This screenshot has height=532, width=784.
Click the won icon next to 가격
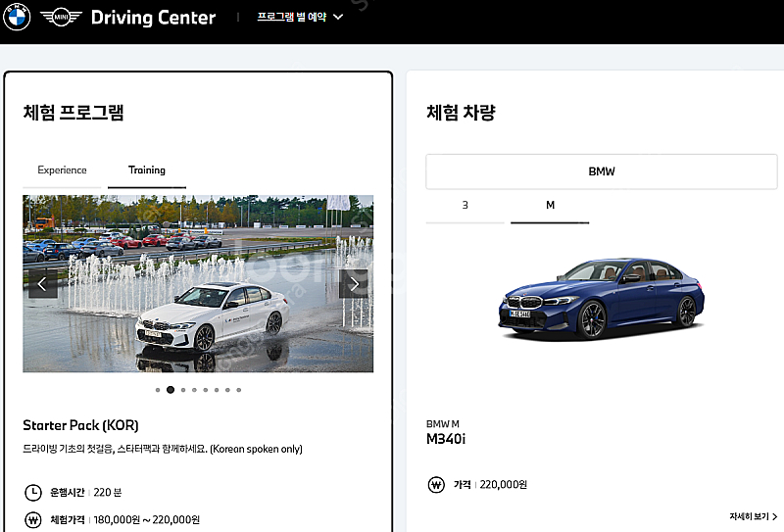click(436, 485)
